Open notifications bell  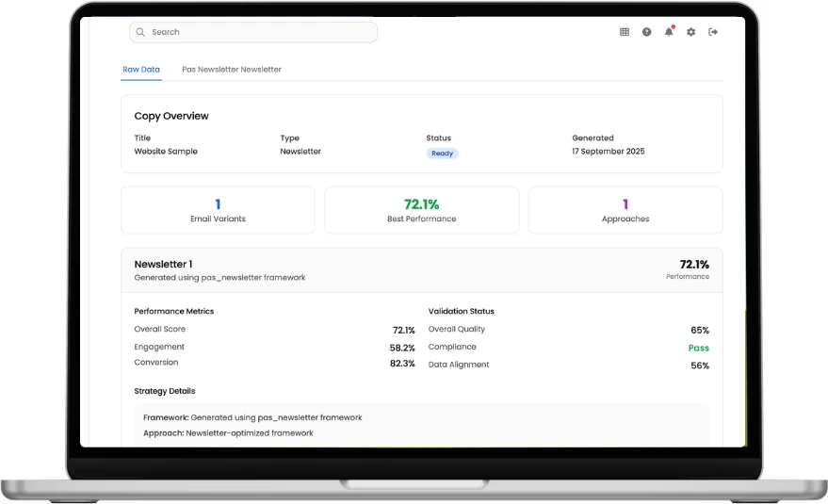669,32
